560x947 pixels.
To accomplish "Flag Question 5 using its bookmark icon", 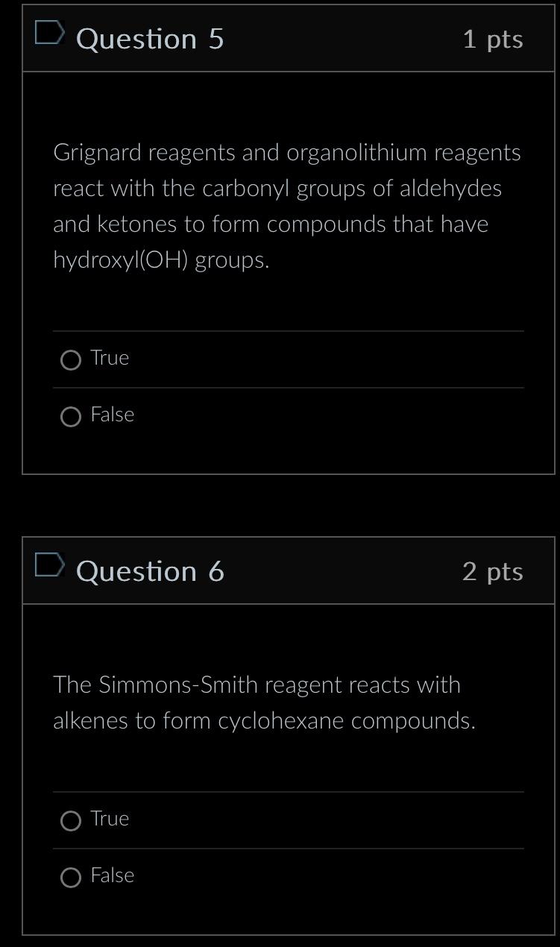I will tap(49, 33).
